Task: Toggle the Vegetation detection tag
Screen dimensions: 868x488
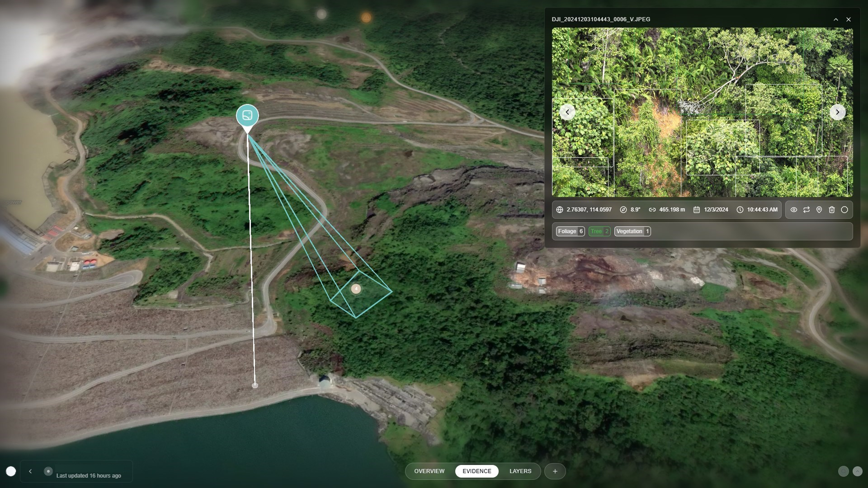Action: click(x=632, y=231)
